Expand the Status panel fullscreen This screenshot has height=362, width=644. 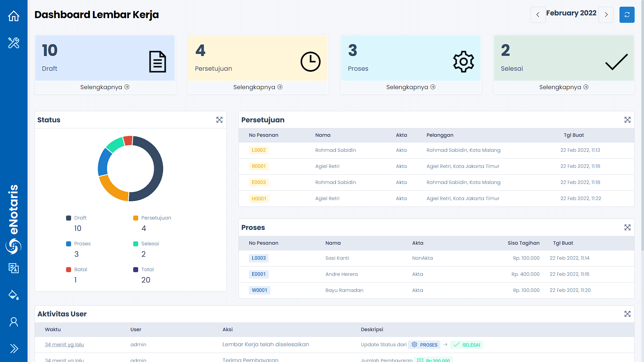pyautogui.click(x=219, y=120)
